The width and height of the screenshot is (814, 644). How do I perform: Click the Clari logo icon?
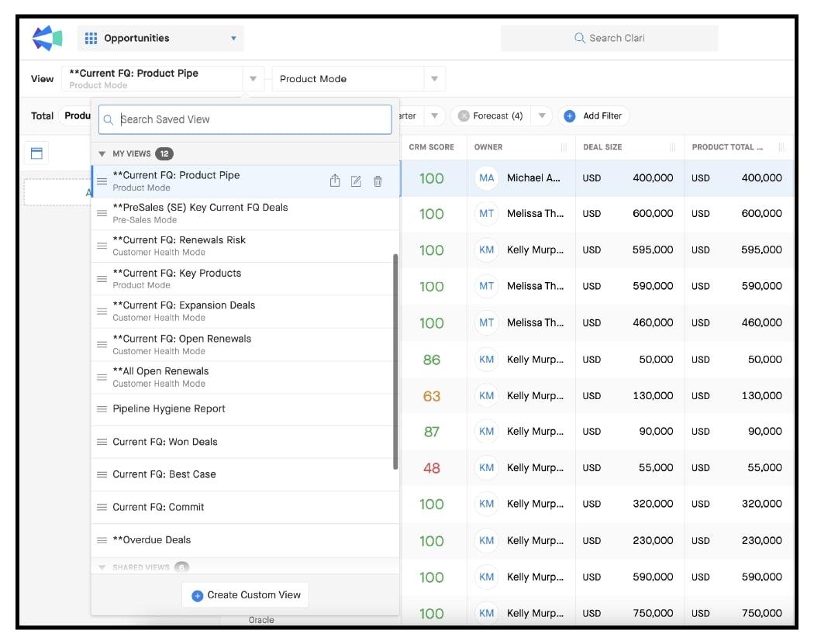coord(47,38)
